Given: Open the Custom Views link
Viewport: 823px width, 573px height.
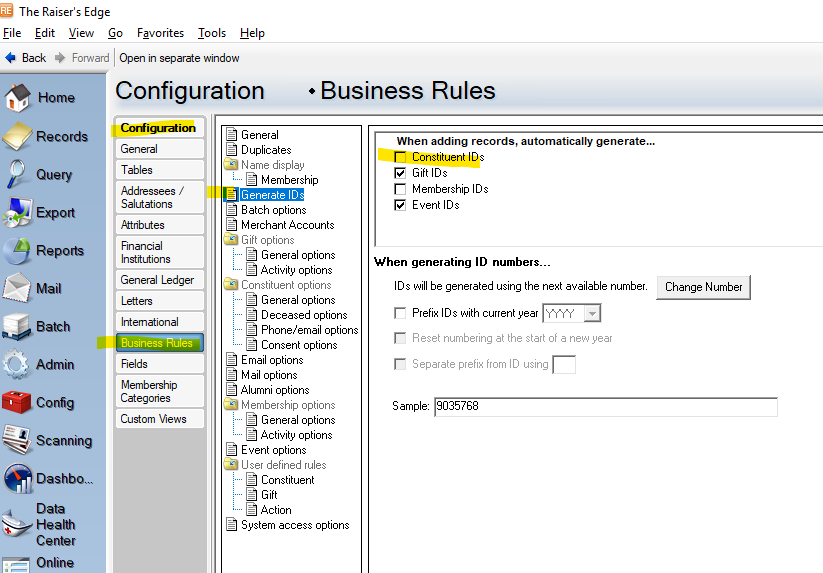Looking at the screenshot, I should 159,419.
